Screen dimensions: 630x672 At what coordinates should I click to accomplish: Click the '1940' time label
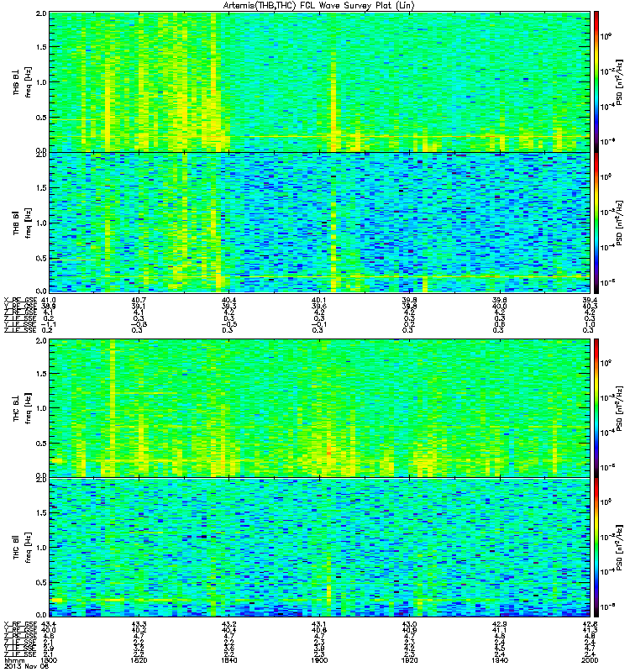point(499,660)
